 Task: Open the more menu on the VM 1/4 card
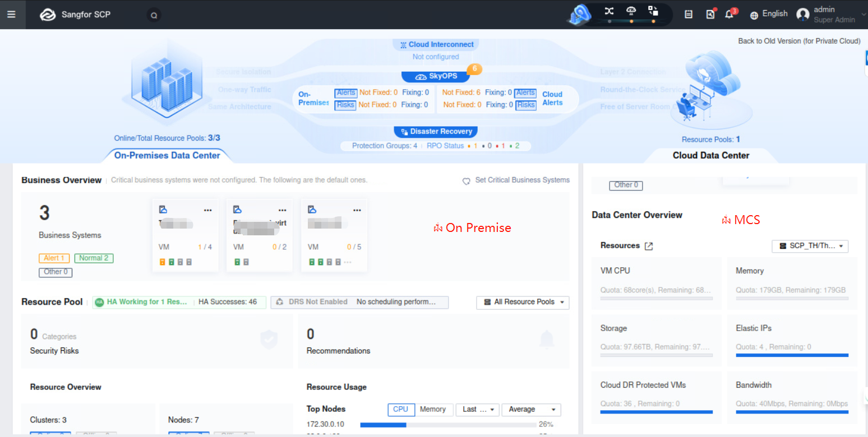click(208, 210)
